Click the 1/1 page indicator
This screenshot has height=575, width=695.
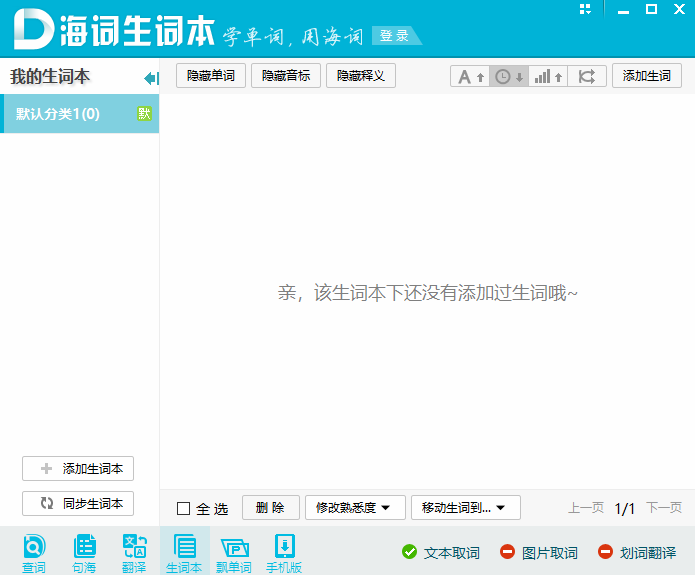point(625,508)
